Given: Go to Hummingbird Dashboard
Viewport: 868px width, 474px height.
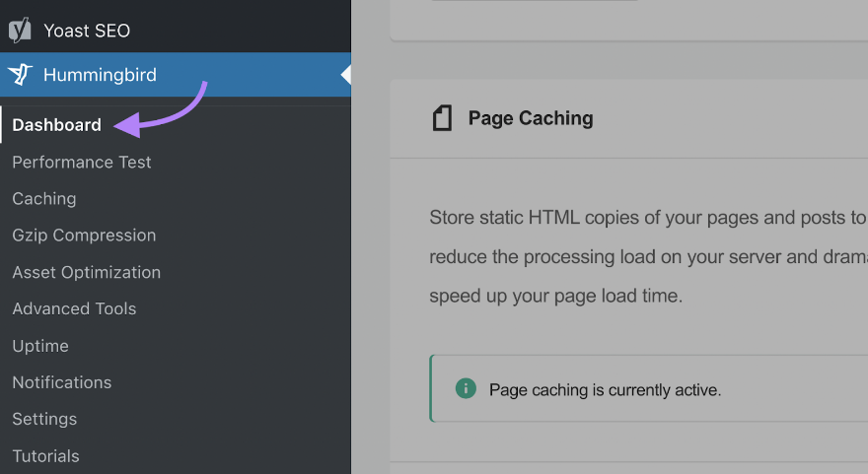Looking at the screenshot, I should (x=56, y=125).
